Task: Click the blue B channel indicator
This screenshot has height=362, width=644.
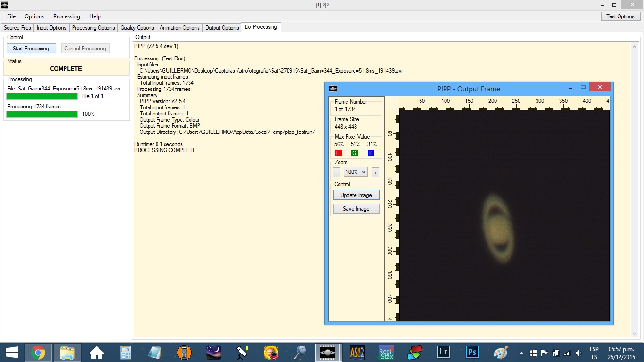Action: (x=371, y=153)
